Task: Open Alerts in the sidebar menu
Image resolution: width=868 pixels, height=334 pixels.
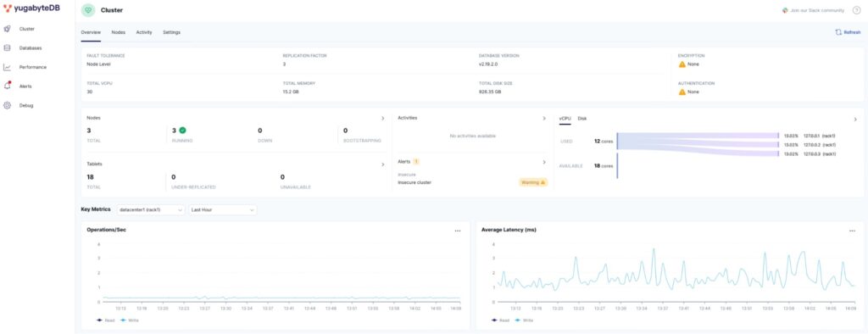Action: (25, 86)
